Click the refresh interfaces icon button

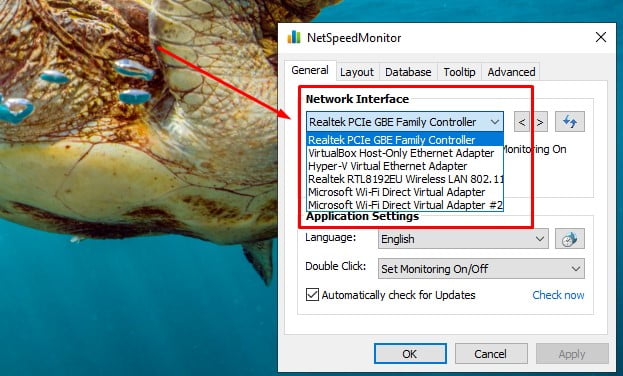tap(569, 122)
